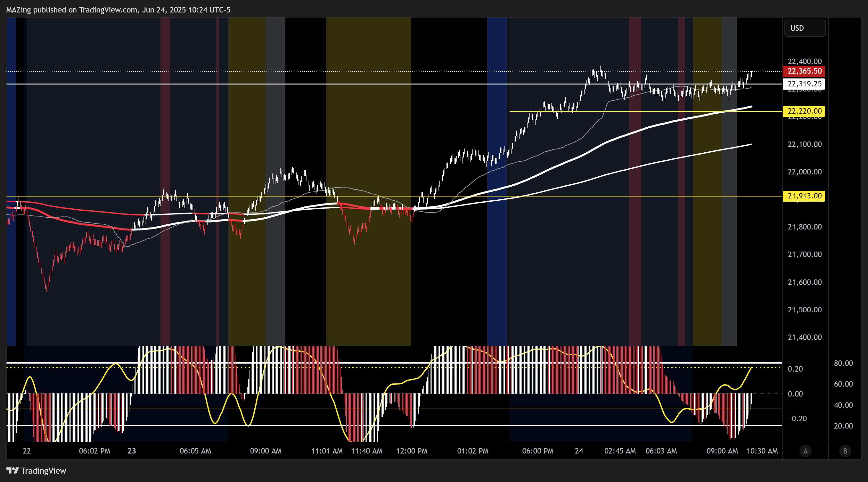Click the 22,000.00 price axis value
This screenshot has width=868, height=482.
pos(805,172)
